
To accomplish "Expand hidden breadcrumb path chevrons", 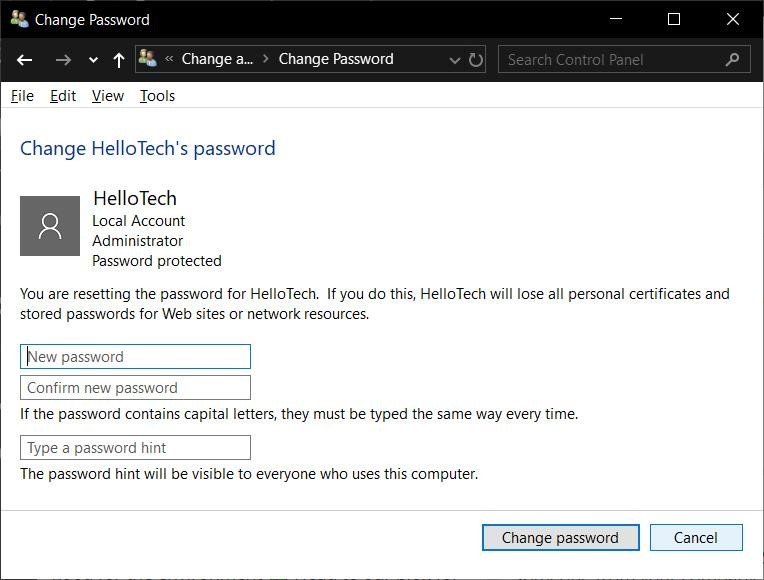I will tap(169, 59).
